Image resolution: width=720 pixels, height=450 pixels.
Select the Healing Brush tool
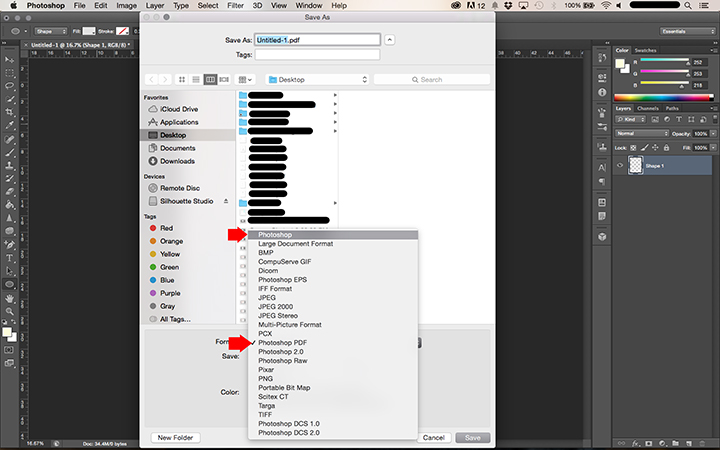(x=9, y=139)
